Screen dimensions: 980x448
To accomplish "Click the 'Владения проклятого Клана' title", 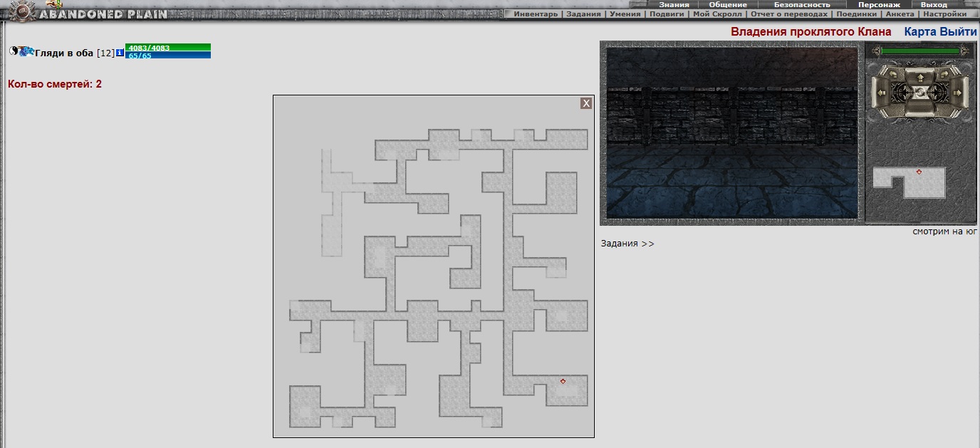I will (810, 32).
